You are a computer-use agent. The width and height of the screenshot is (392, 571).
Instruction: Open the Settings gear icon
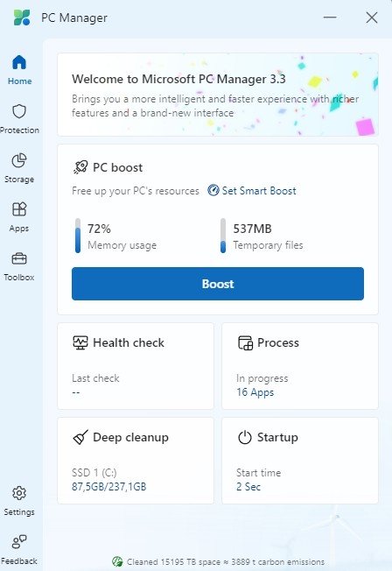click(19, 493)
